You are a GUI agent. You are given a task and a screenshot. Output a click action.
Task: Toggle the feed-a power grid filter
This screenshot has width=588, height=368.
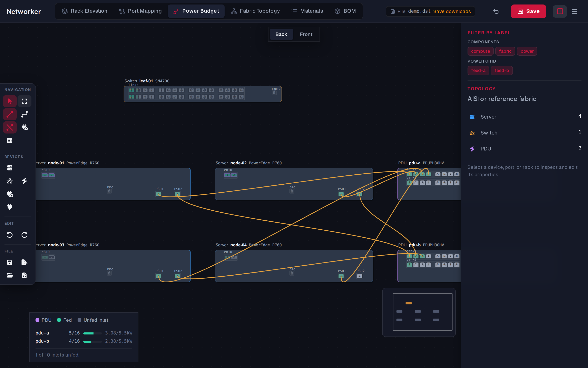click(x=478, y=71)
